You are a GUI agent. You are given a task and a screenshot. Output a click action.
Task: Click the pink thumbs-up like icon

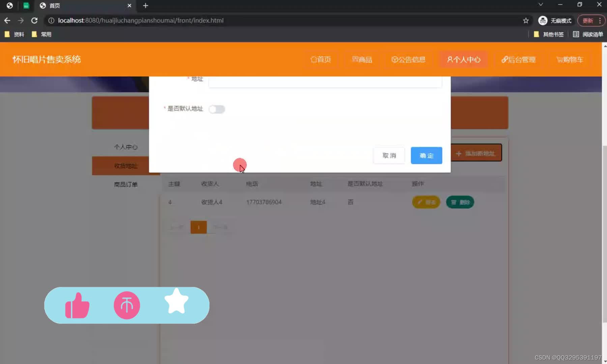[x=77, y=305]
